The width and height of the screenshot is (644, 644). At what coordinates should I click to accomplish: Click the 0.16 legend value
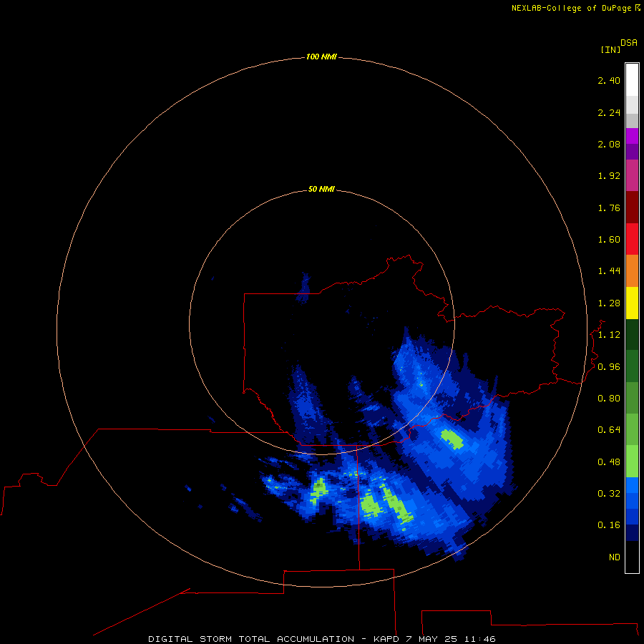tap(609, 525)
